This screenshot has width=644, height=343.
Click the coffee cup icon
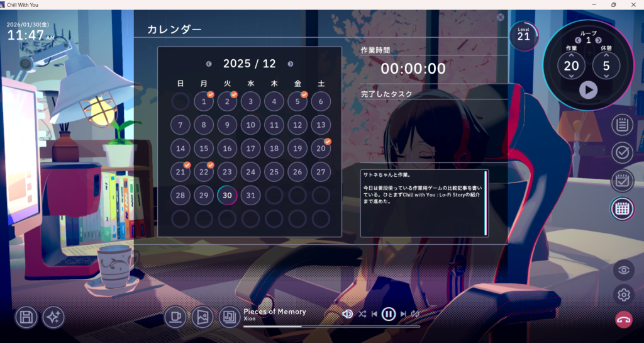pyautogui.click(x=175, y=317)
